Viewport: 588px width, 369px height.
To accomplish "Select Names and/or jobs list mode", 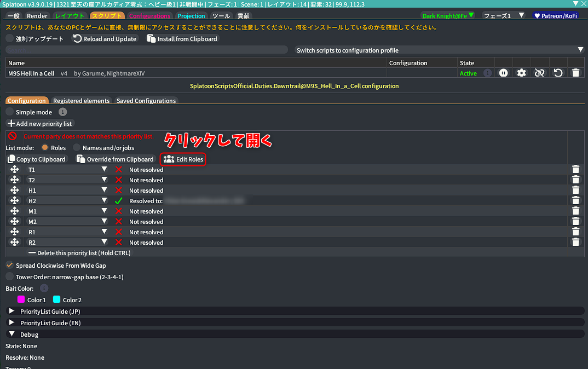I will pos(77,148).
